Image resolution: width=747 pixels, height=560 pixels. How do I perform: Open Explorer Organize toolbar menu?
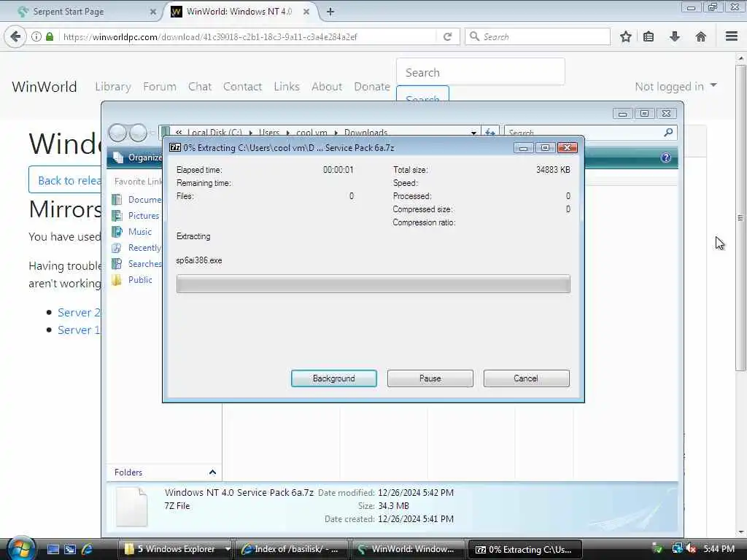[x=138, y=157]
